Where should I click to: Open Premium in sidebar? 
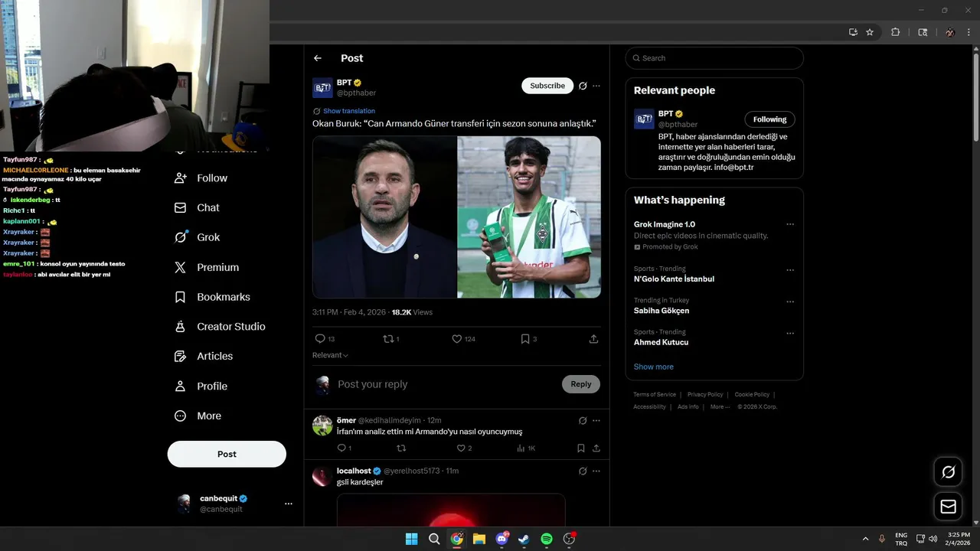[x=207, y=267]
